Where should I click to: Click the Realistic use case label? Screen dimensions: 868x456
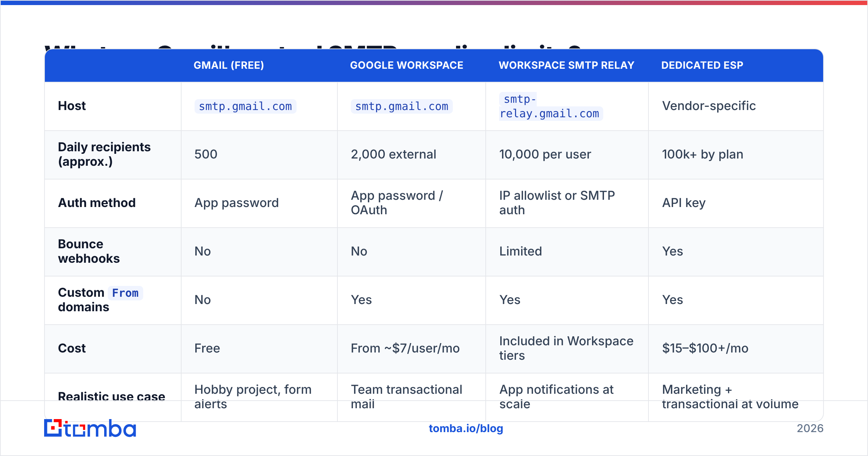111,397
